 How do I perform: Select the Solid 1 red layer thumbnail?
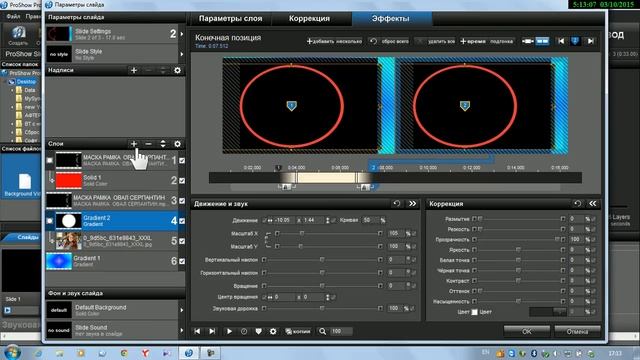(x=68, y=180)
